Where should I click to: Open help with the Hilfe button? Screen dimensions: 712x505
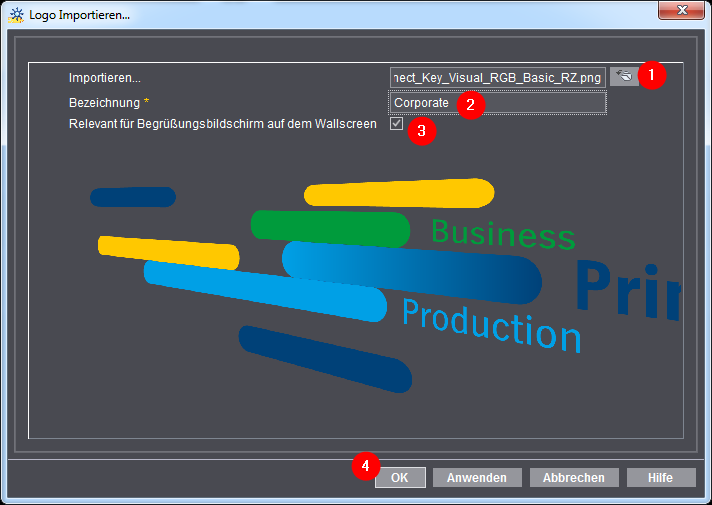[660, 478]
